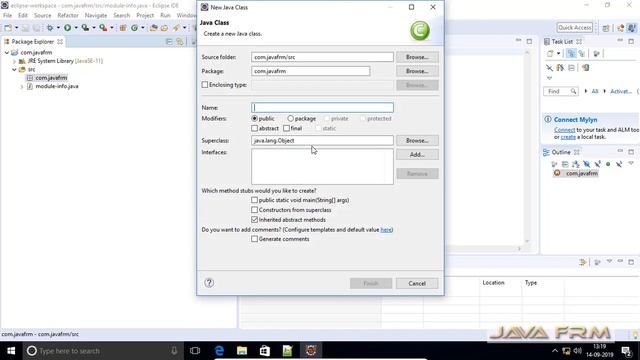Collapse the src folder node

(15, 69)
